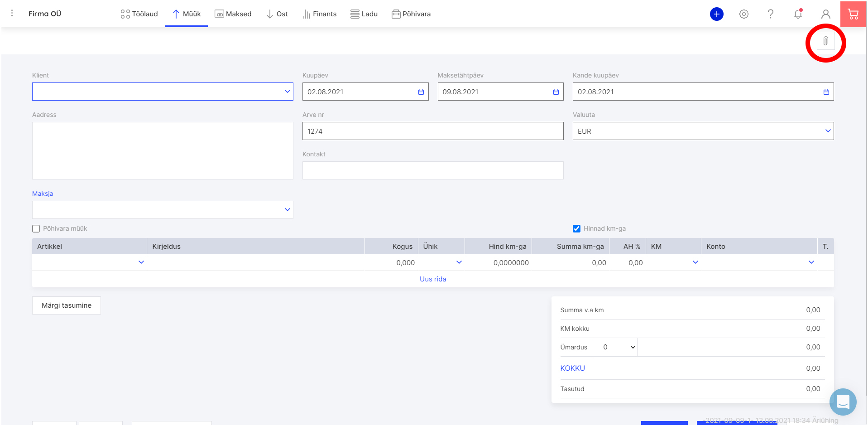Click the Firma OÜ company name
Screen dimensions: 868x426
45,14
